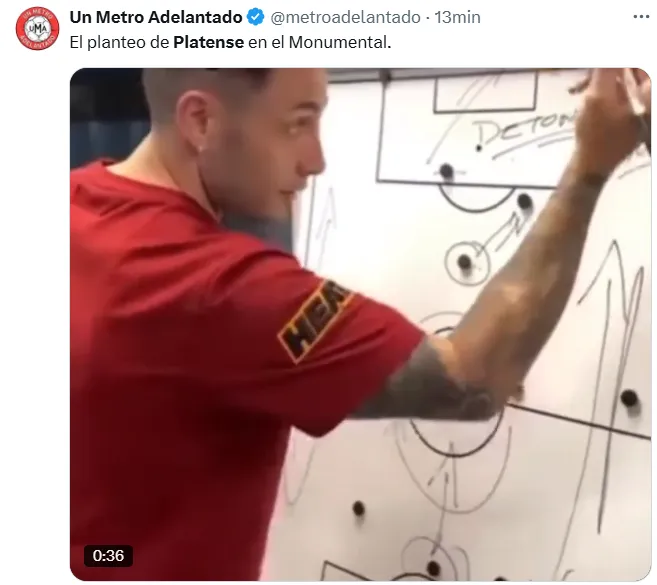Click the tweet text El planteo de

[x=119, y=42]
